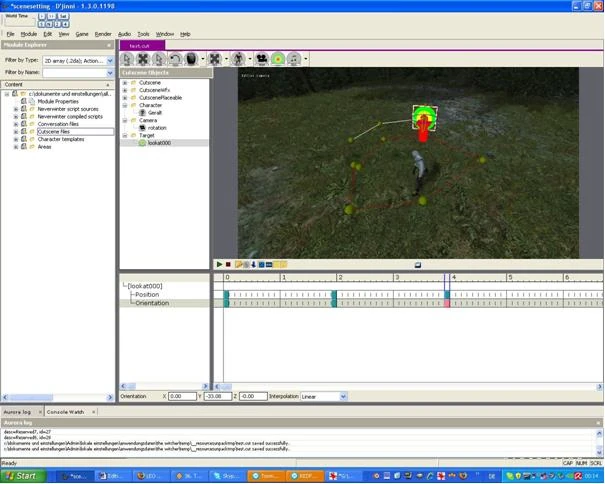This screenshot has width=605, height=484.
Task: Click the pink Orientation keyframe near second 4
Action: point(447,303)
